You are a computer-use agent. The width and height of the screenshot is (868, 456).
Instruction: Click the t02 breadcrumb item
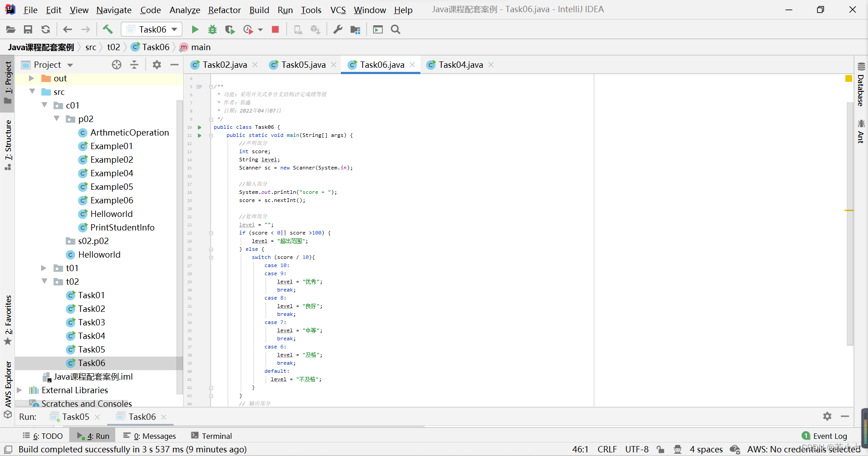point(113,47)
